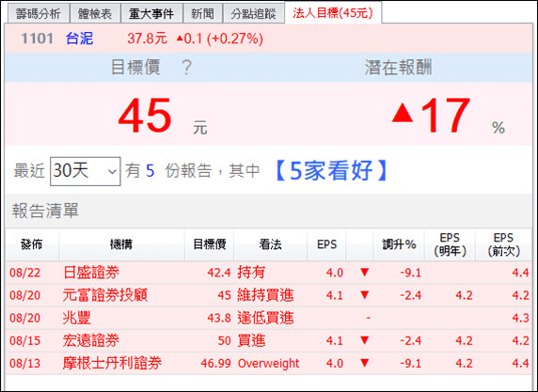Click the 08/13 publication date
The width and height of the screenshot is (538, 392).
pyautogui.click(x=24, y=363)
